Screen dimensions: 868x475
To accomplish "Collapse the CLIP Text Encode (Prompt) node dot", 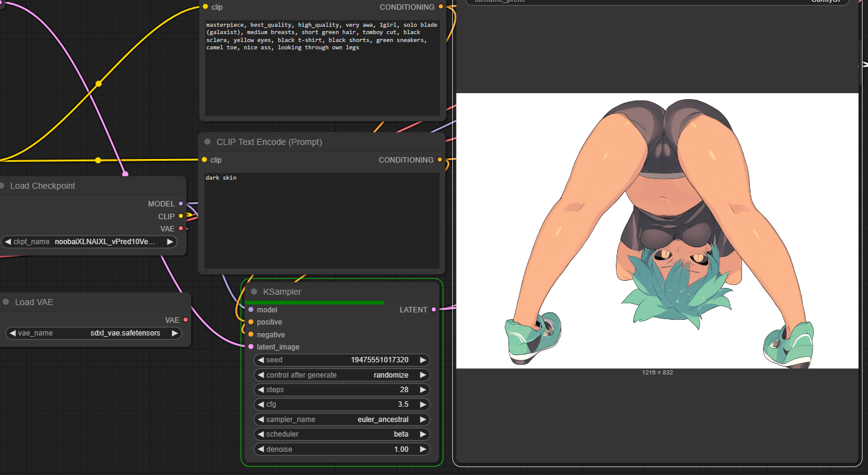I will click(208, 142).
